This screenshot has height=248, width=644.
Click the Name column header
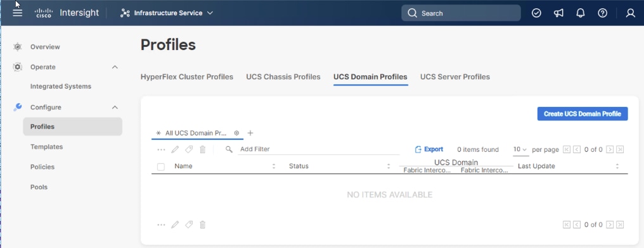coord(183,166)
